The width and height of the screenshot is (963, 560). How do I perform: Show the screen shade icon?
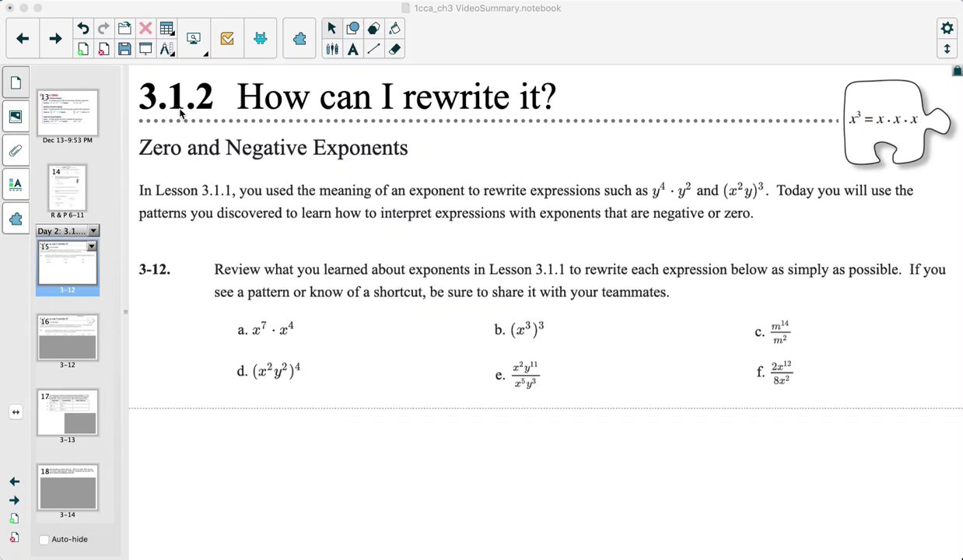145,49
